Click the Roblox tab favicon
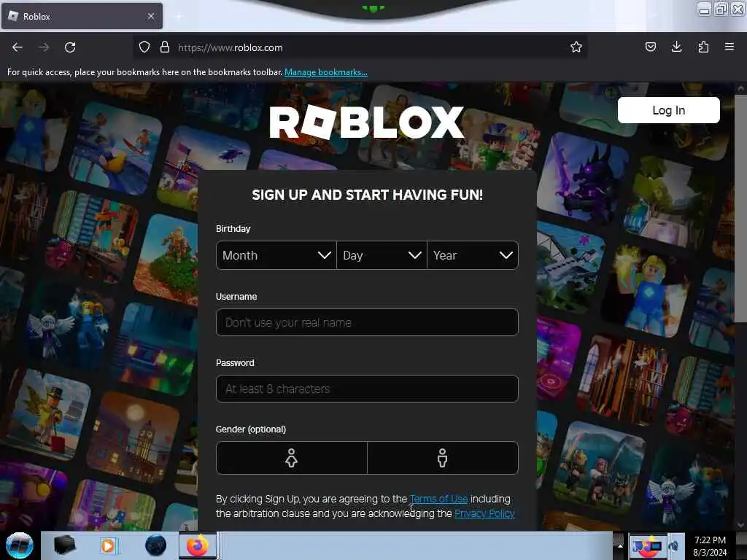747x560 pixels. point(13,16)
